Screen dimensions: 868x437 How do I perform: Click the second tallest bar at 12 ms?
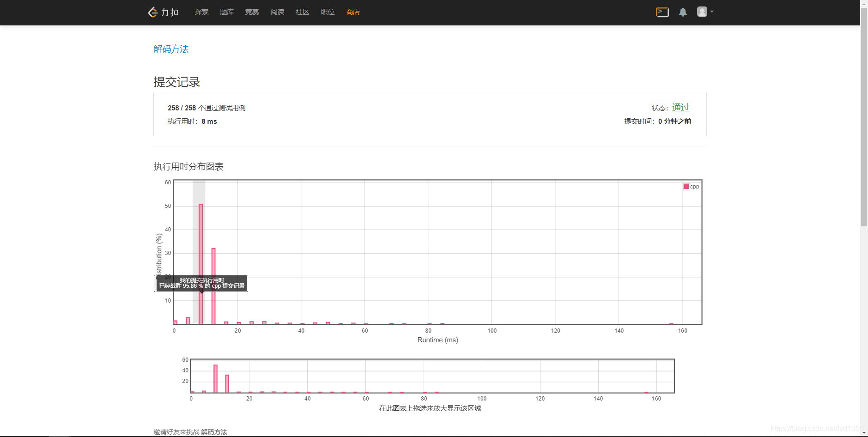click(x=213, y=286)
